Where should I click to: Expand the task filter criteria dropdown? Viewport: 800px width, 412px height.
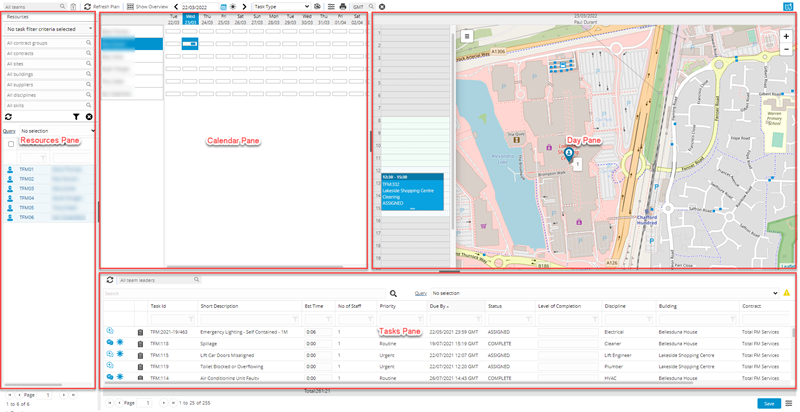tap(49, 29)
